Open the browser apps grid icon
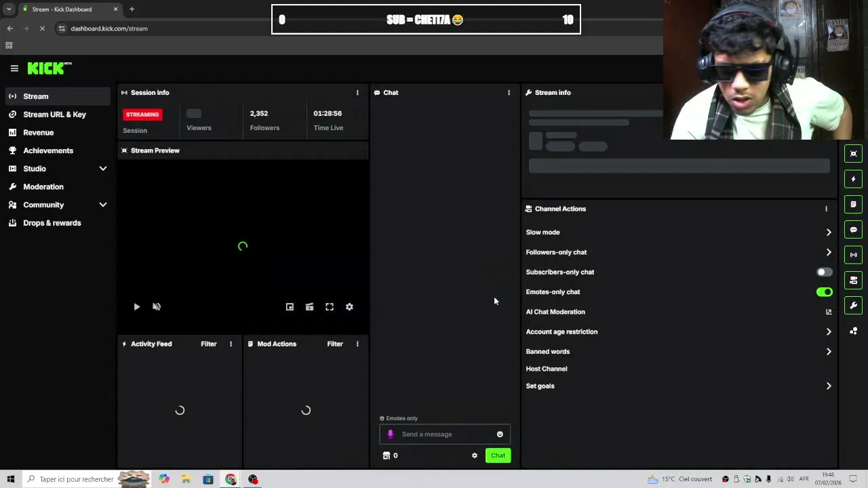 [9, 45]
